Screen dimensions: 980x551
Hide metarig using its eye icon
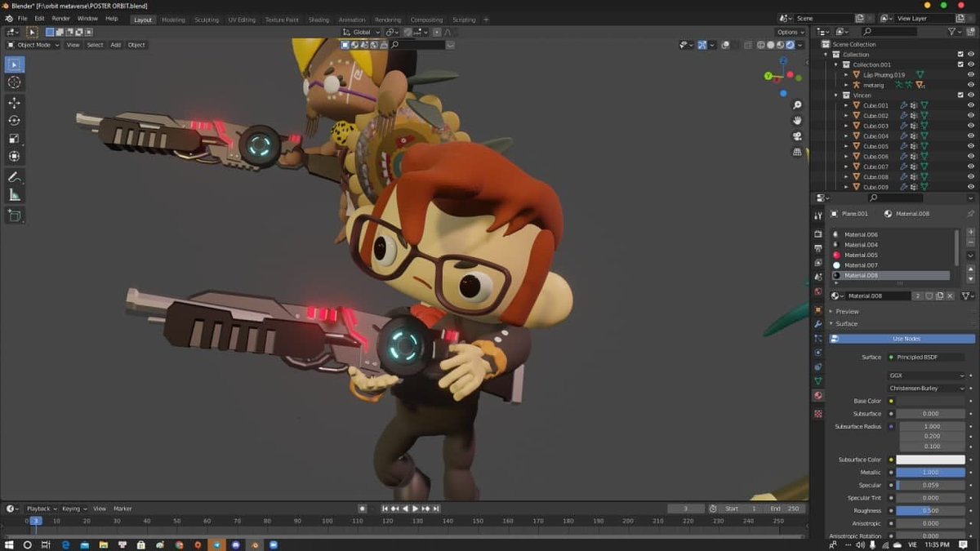point(971,85)
